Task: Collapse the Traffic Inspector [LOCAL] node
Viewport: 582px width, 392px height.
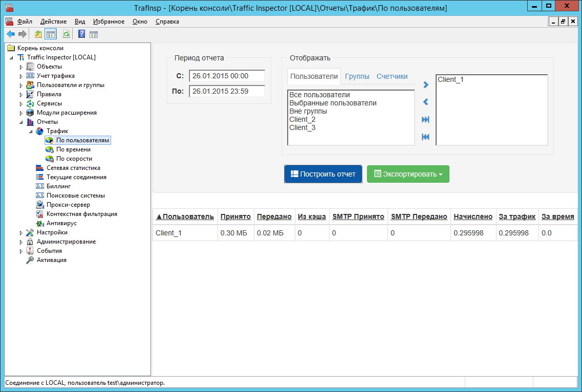Action: 11,57
